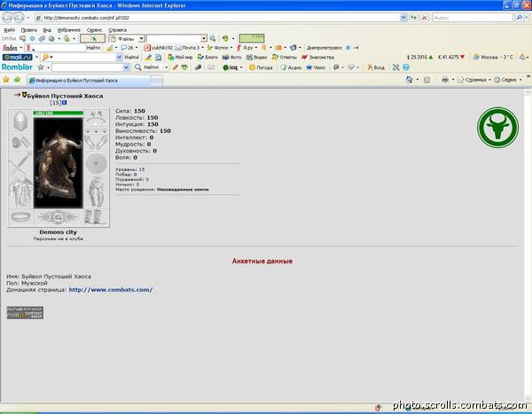
Task: Expand Rambler search field dropdown
Action: click(126, 67)
